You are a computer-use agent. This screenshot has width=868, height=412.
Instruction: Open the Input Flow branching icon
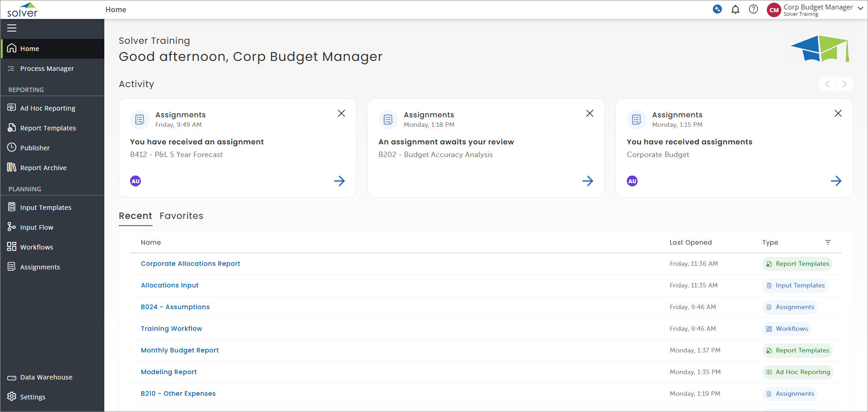tap(11, 227)
